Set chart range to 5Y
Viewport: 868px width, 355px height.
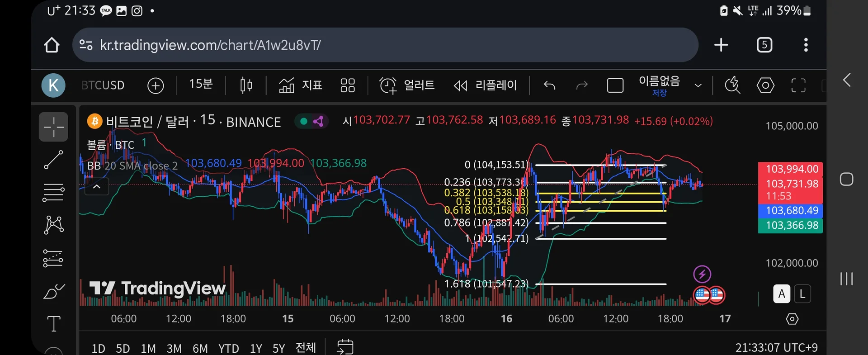pos(278,348)
